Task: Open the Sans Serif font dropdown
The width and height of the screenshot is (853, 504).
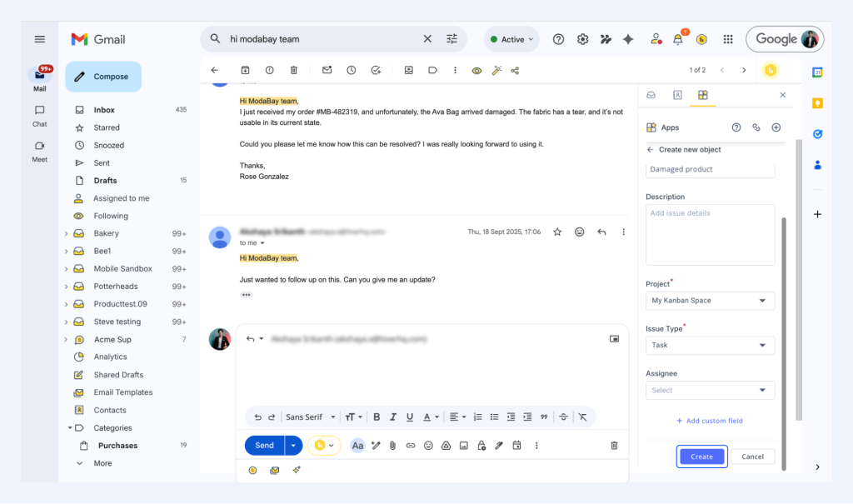Action: (310, 417)
